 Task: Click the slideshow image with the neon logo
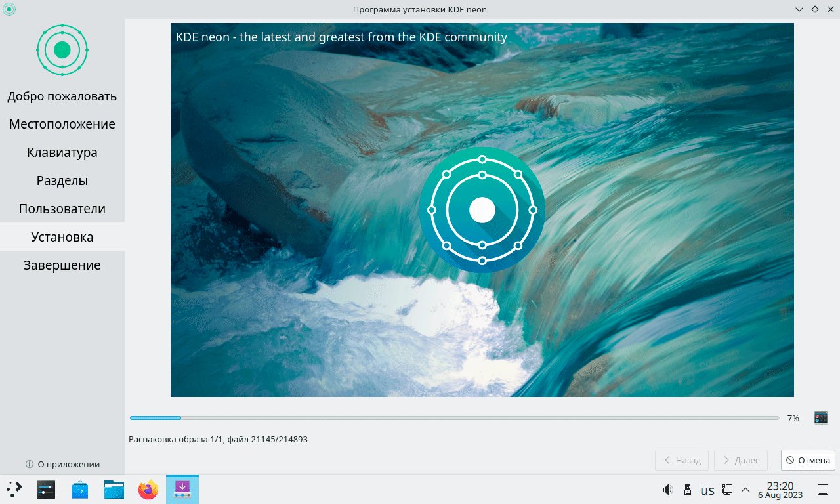tap(482, 210)
